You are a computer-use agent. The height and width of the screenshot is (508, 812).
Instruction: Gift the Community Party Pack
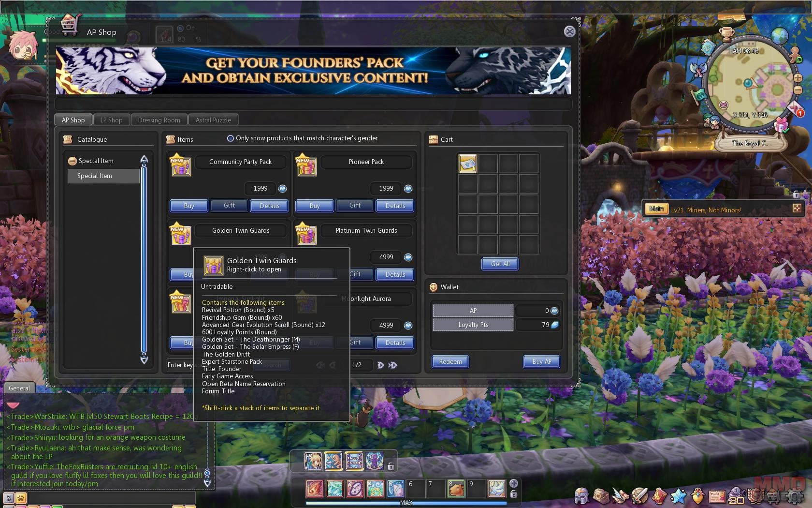pyautogui.click(x=229, y=206)
